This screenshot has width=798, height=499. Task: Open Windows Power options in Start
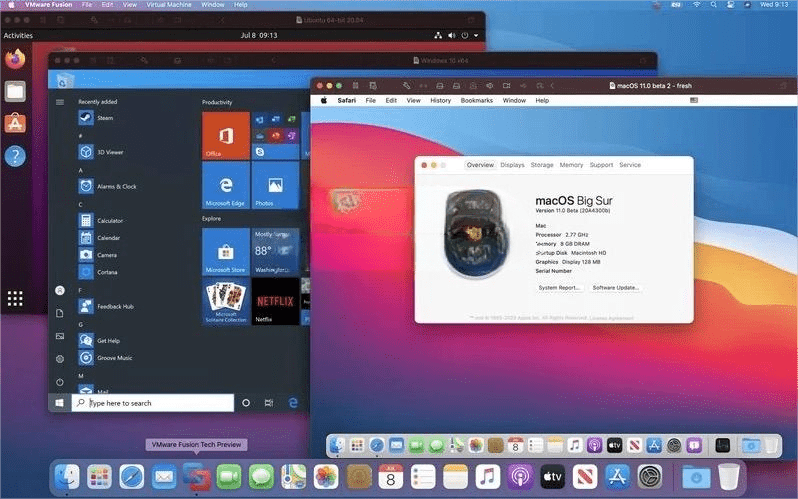coord(60,382)
